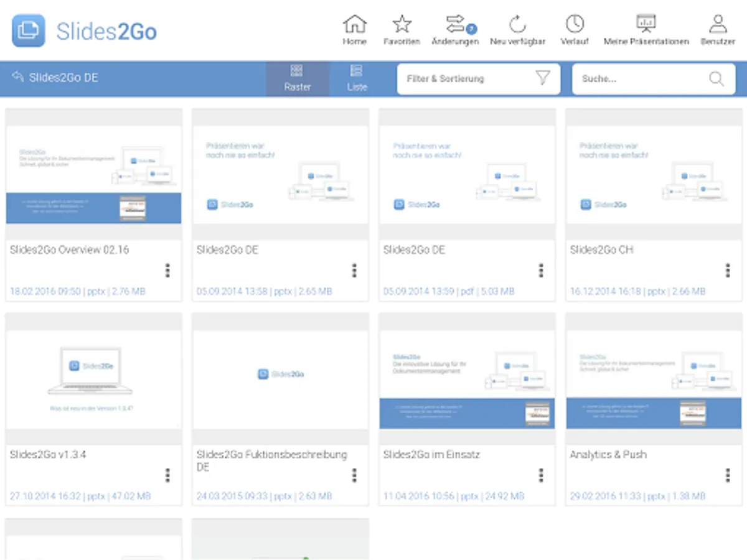Open Slides2Go Fuktionsbeschreibung DE thumbnail
The image size is (747, 560).
(x=281, y=380)
